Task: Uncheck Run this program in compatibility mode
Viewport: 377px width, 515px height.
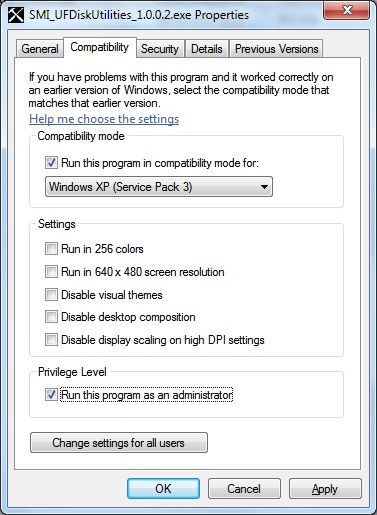Action: (x=51, y=163)
